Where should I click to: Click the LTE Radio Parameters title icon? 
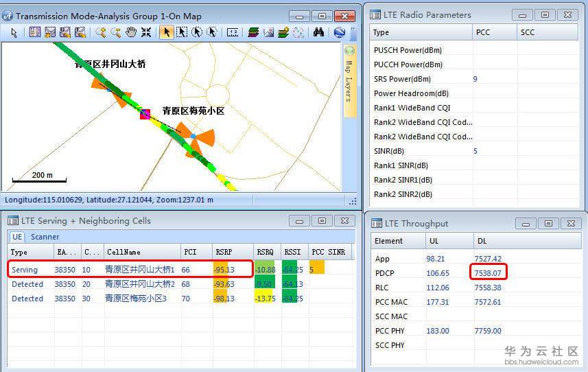click(x=375, y=15)
